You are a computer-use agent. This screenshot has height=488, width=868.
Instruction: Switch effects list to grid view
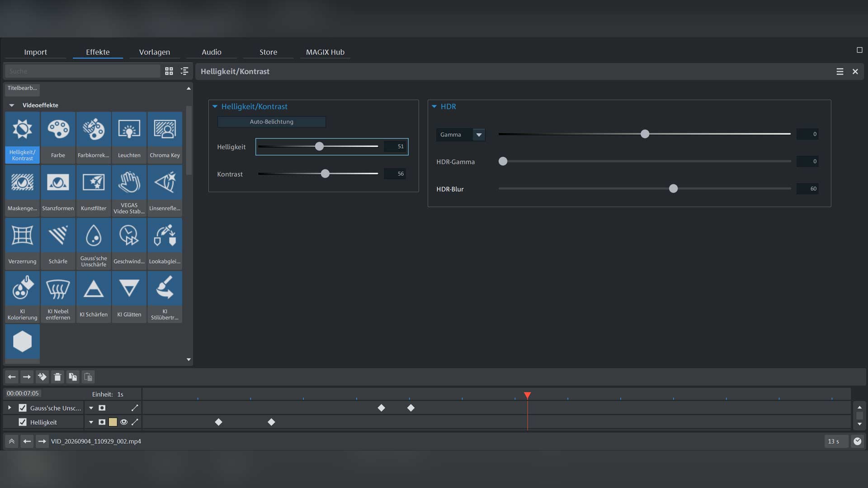[169, 71]
